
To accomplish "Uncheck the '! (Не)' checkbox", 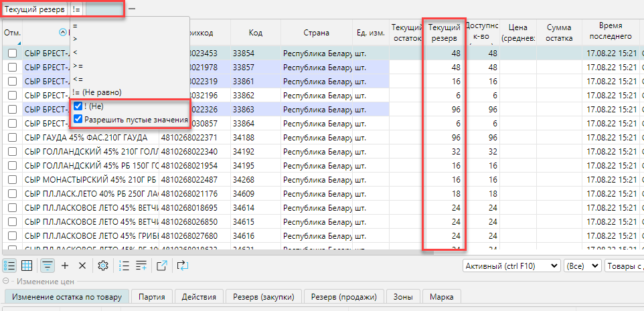I will (78, 106).
